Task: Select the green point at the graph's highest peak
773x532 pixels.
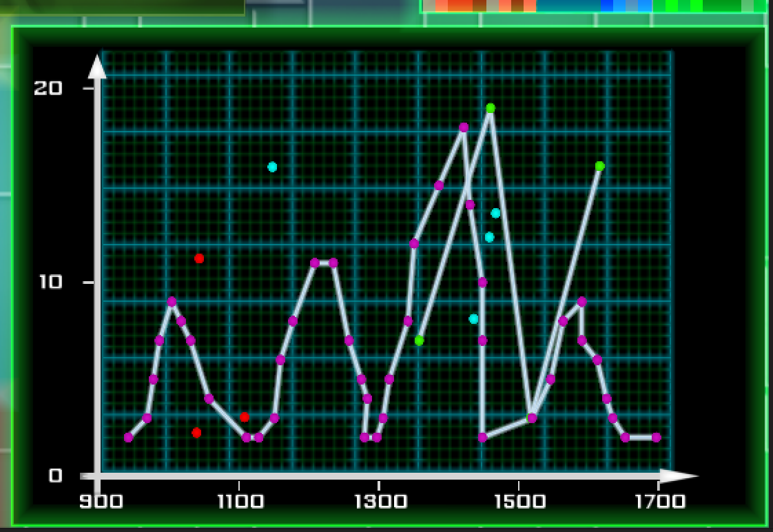Action: click(490, 108)
